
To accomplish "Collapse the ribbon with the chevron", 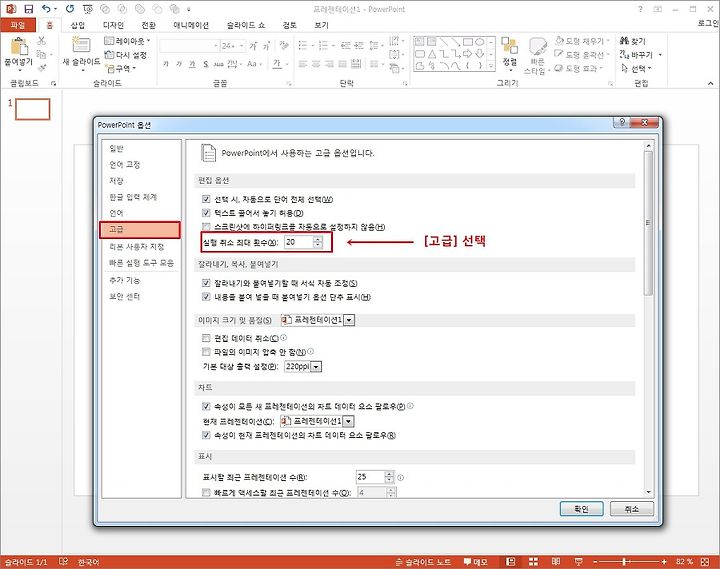I will tap(710, 83).
